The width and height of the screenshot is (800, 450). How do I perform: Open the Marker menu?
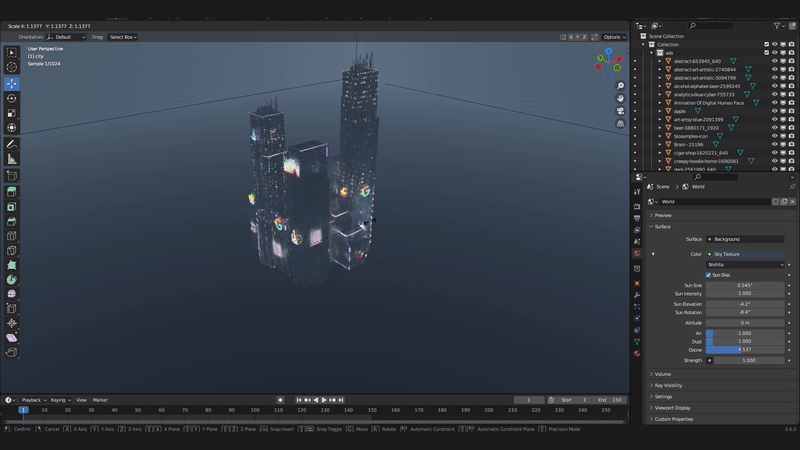click(100, 400)
